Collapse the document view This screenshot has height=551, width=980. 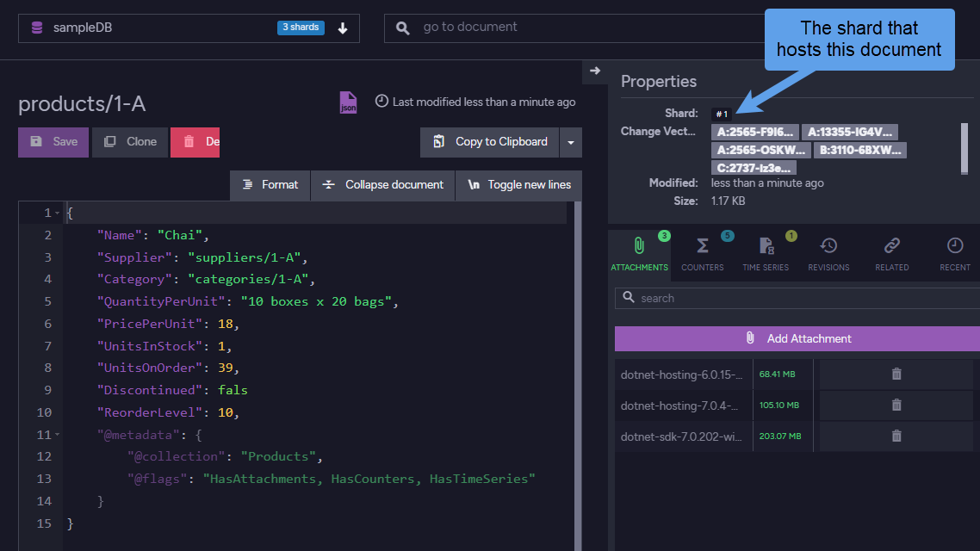(x=382, y=185)
